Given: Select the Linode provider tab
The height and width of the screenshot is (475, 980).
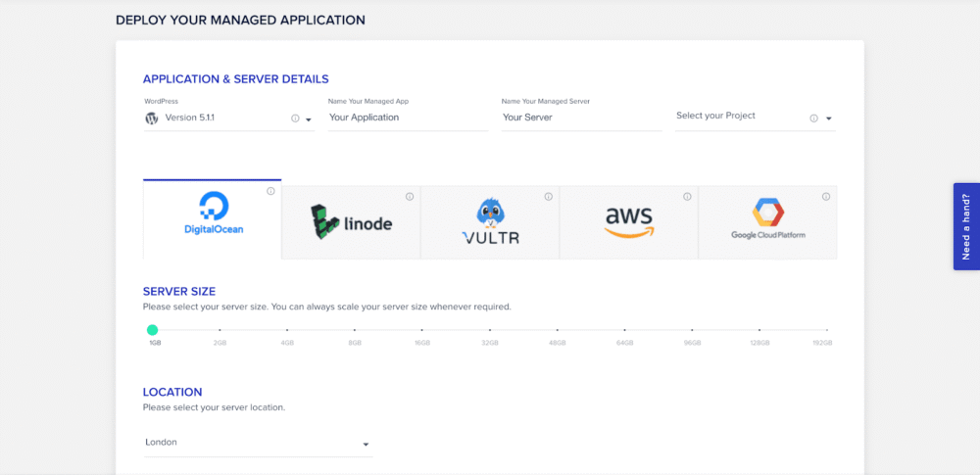Looking at the screenshot, I should coord(351,223).
